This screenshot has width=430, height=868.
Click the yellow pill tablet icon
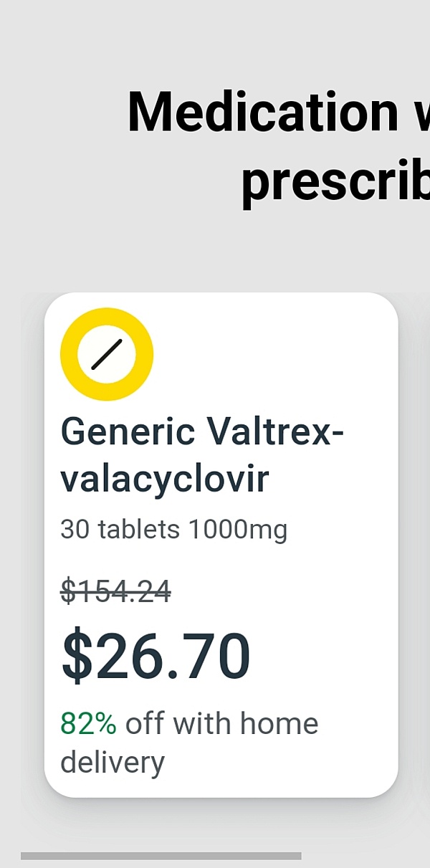pyautogui.click(x=107, y=354)
